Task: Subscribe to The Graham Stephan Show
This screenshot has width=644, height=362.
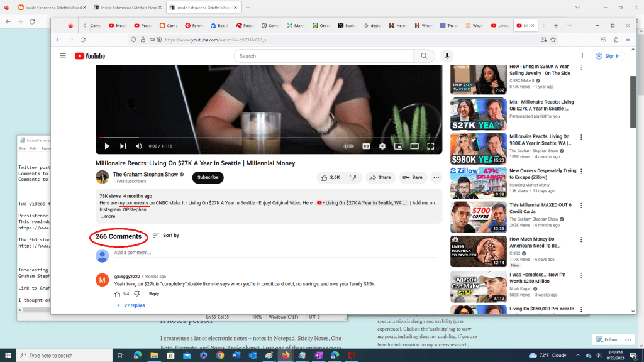Action: [208, 176]
